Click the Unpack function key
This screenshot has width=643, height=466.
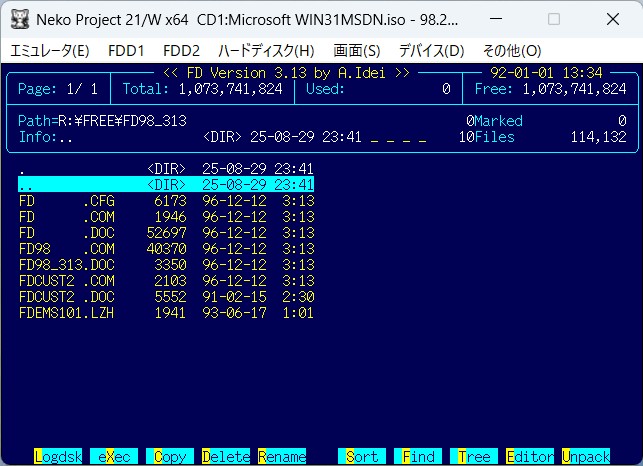586,456
